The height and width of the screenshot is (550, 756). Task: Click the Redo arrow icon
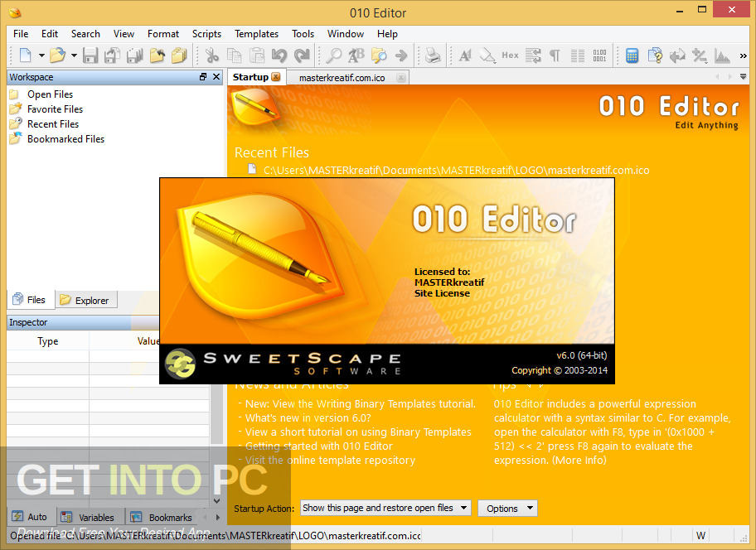[x=302, y=55]
